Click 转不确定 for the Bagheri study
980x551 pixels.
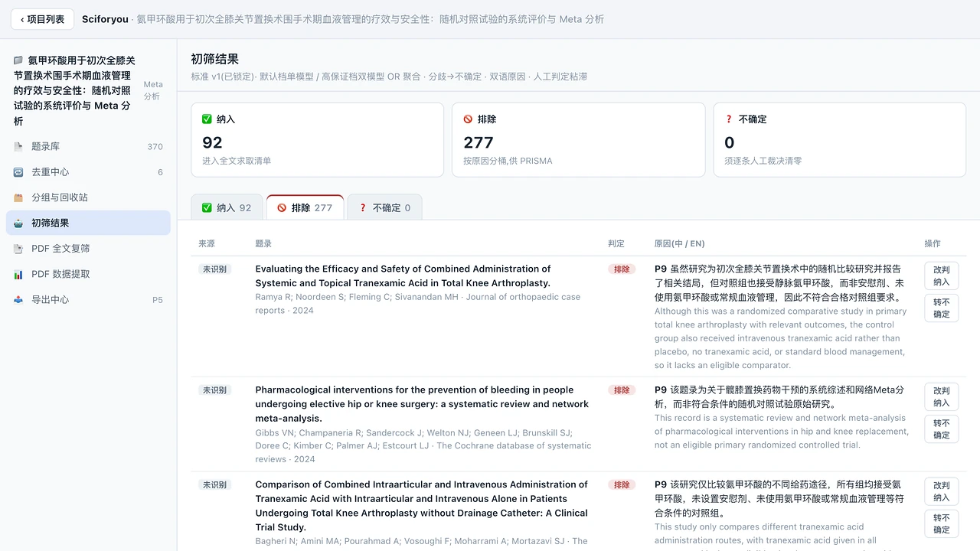941,523
